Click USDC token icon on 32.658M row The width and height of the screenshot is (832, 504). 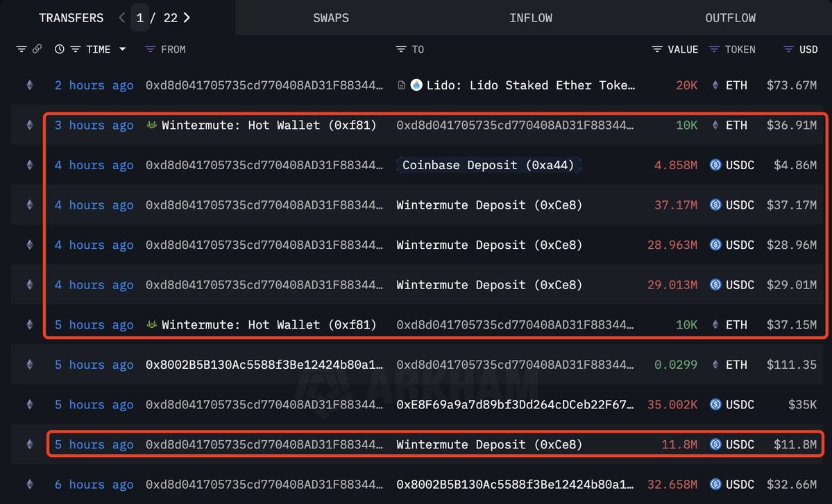point(715,484)
